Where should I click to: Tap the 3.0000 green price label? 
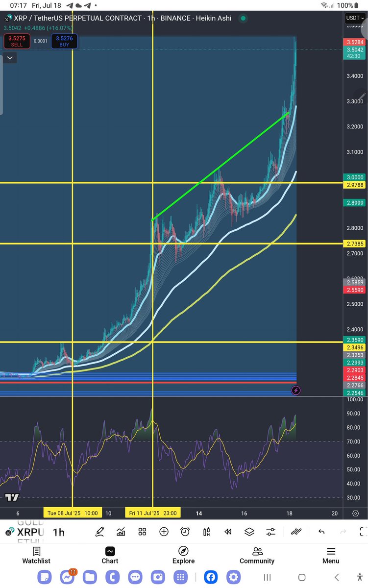click(x=354, y=177)
